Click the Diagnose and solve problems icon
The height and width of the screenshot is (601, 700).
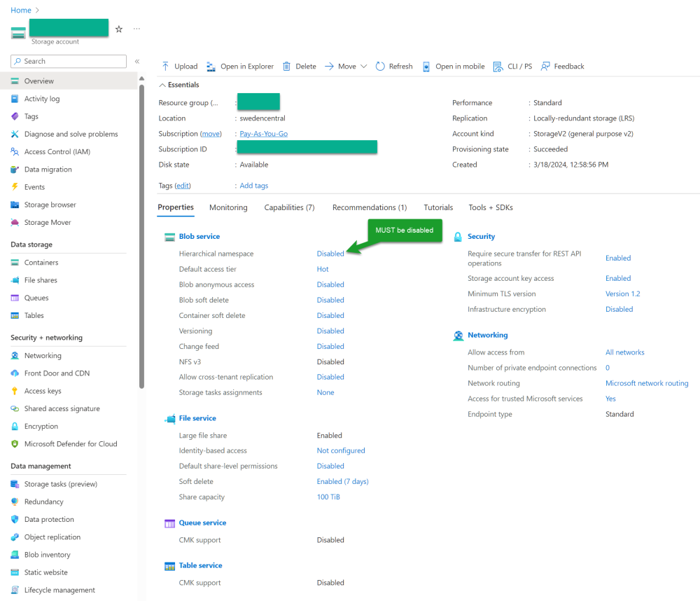pyautogui.click(x=15, y=134)
